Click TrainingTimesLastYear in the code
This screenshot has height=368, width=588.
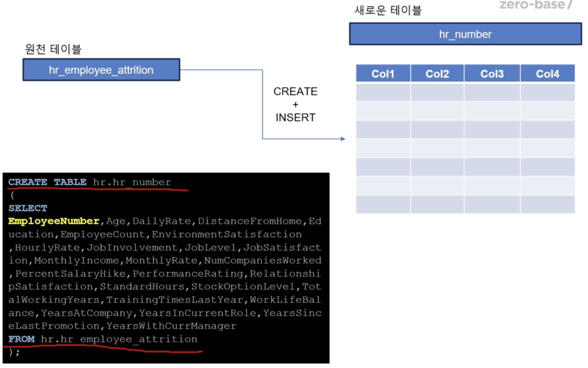coord(175,300)
